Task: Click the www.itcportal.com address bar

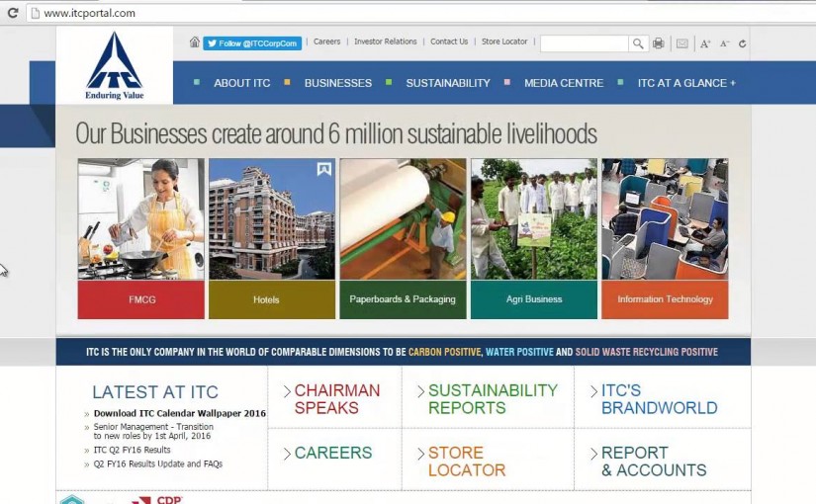Action: coord(421,13)
